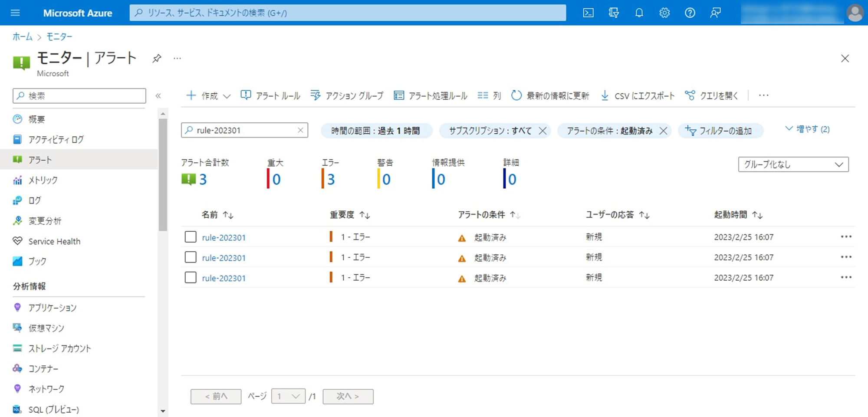Open the 時間の範囲 filter
This screenshot has width=868, height=417.
[x=376, y=131]
